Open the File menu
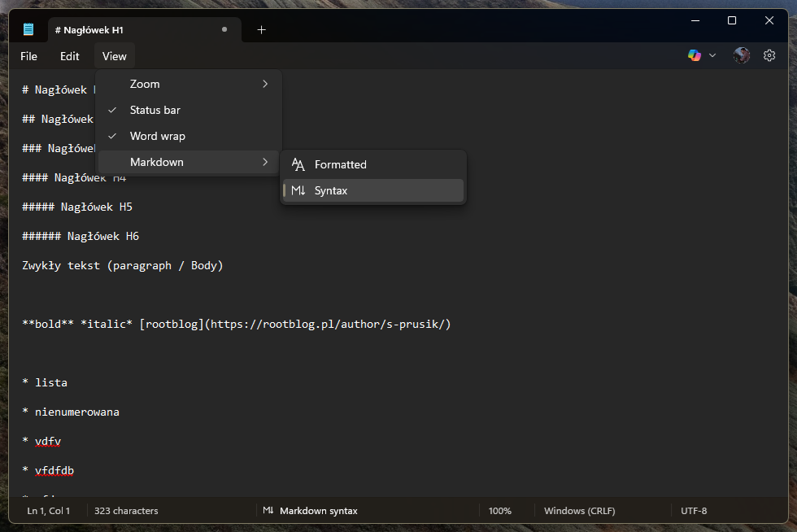 pyautogui.click(x=28, y=56)
